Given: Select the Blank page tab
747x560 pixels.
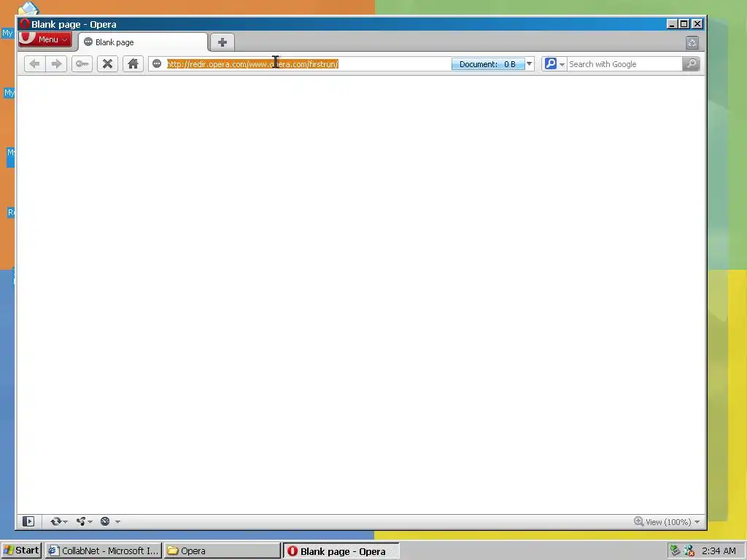Looking at the screenshot, I should (x=143, y=42).
